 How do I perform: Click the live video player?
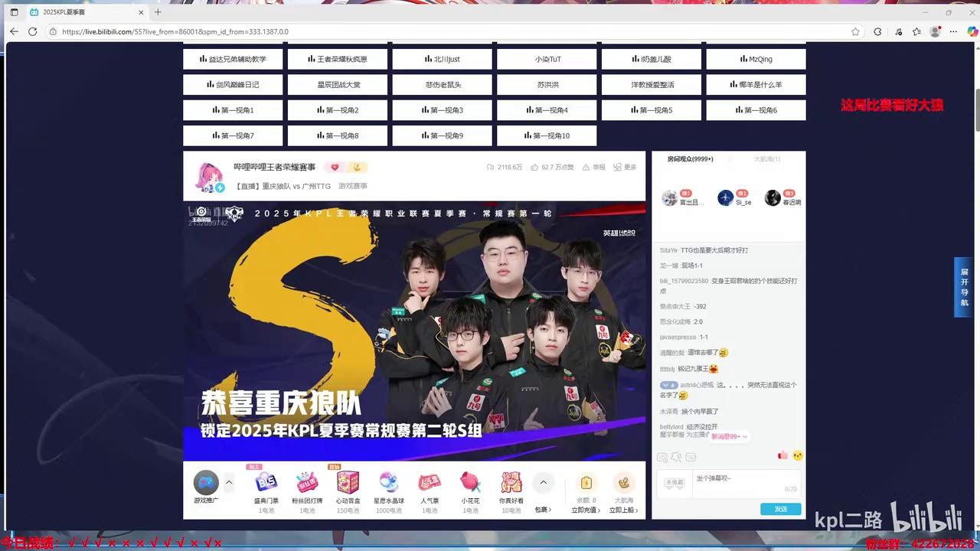[414, 331]
